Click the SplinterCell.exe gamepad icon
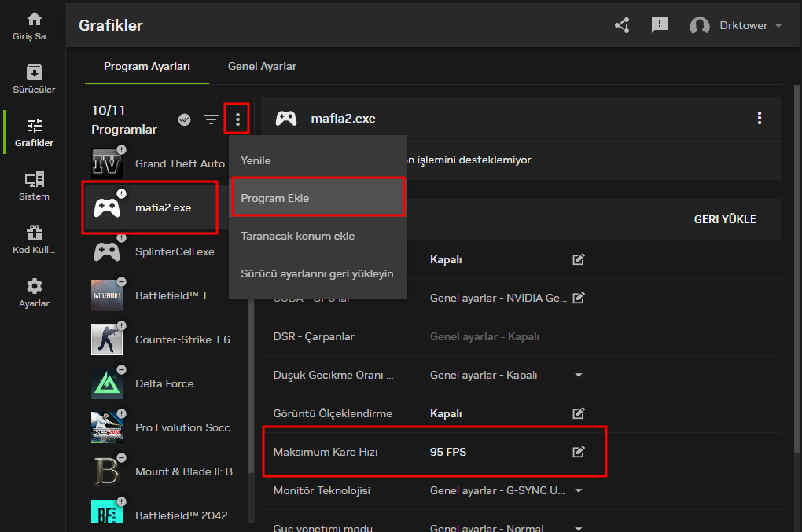This screenshot has height=532, width=802. [x=107, y=252]
